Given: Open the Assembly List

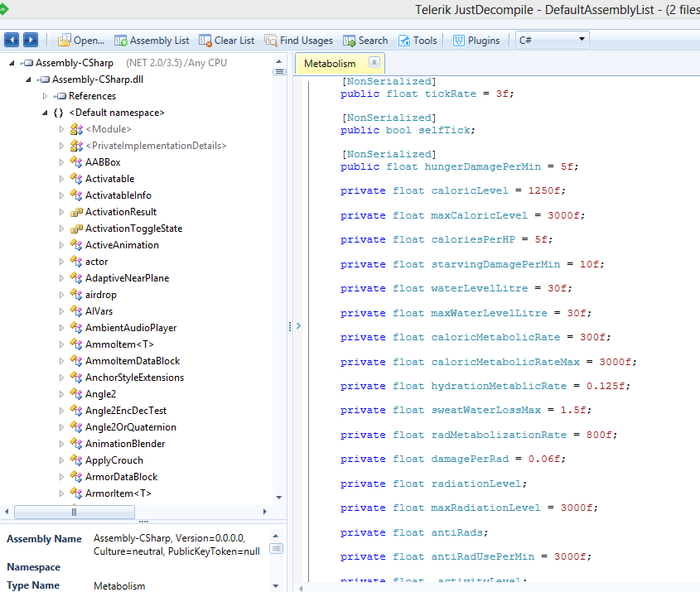Looking at the screenshot, I should [x=152, y=41].
